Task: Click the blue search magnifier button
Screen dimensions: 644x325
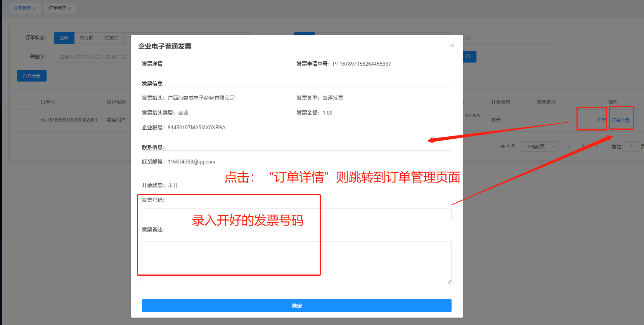Action: (x=469, y=57)
